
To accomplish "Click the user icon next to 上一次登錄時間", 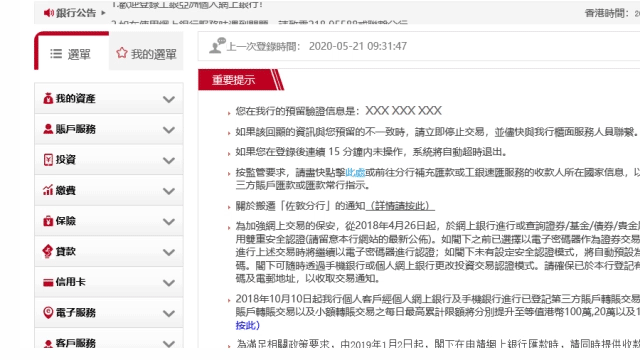I will [217, 45].
